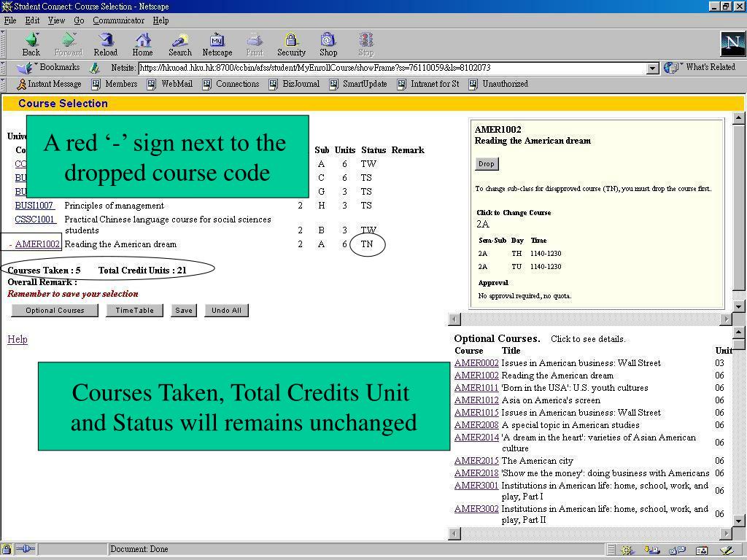Image resolution: width=747 pixels, height=560 pixels.
Task: Click the Save button
Action: pyautogui.click(x=184, y=311)
